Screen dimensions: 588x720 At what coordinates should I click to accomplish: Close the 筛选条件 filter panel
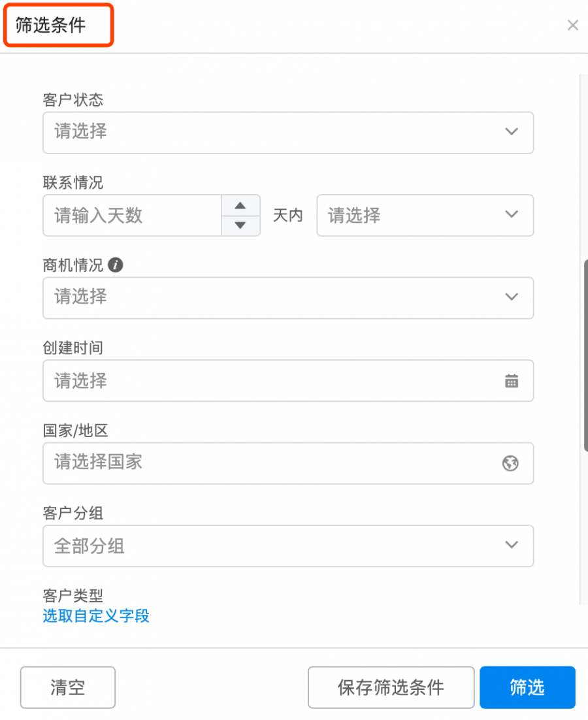(572, 25)
